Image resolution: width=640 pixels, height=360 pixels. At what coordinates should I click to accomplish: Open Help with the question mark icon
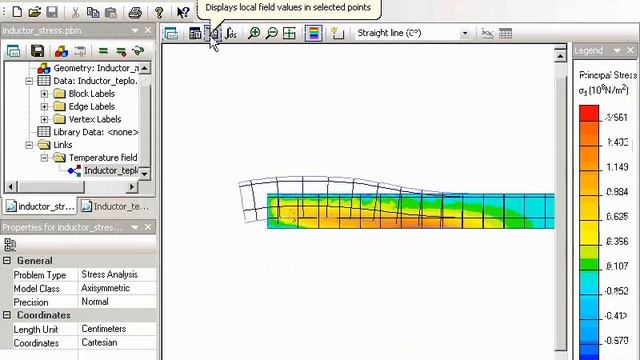(x=159, y=12)
